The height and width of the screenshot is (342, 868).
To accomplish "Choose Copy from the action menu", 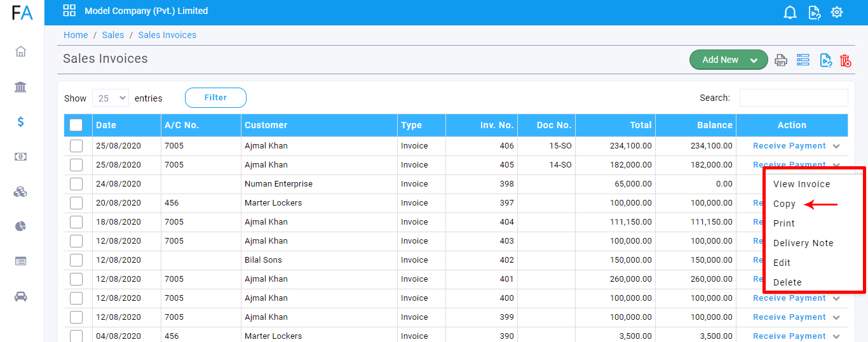I will 784,204.
